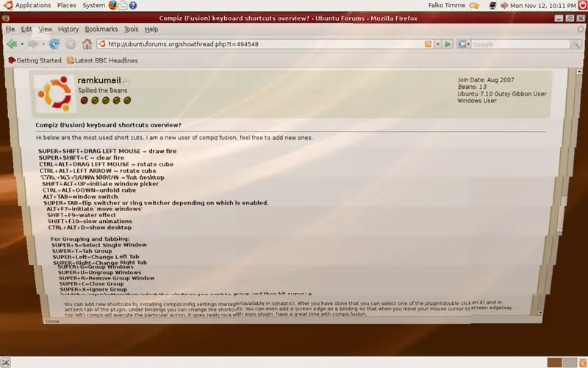Open the Latest BBC Headlines feed bookmark
The width and height of the screenshot is (588, 368).
tap(102, 60)
